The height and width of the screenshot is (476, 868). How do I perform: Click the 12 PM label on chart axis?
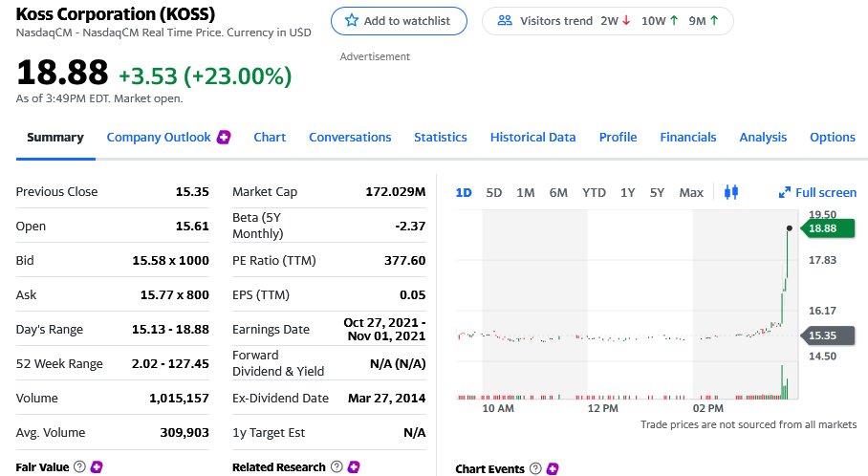[603, 408]
